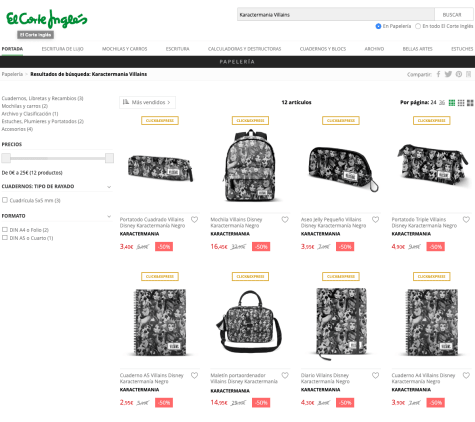The image size is (475, 422).
Task: Open the Mochilas y Carros tab
Action: (124, 49)
